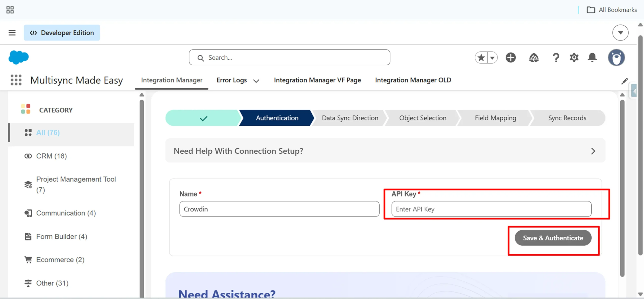Viewport: 644px width, 299px height.
Task: Click the completed checkmark step
Action: point(203,118)
